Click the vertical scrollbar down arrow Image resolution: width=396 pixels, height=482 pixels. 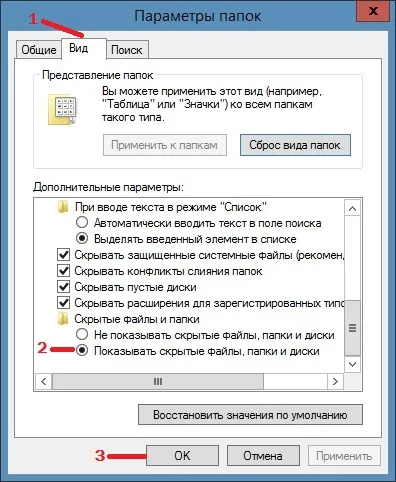(353, 364)
